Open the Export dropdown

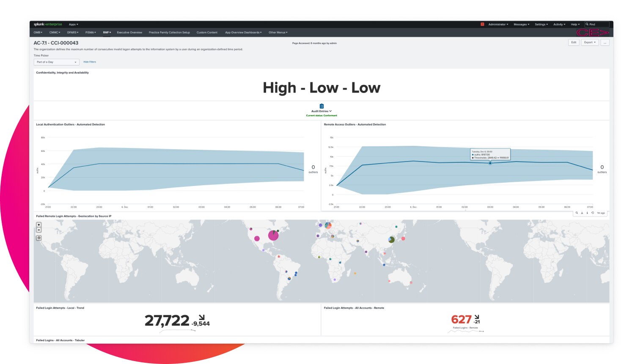590,42
